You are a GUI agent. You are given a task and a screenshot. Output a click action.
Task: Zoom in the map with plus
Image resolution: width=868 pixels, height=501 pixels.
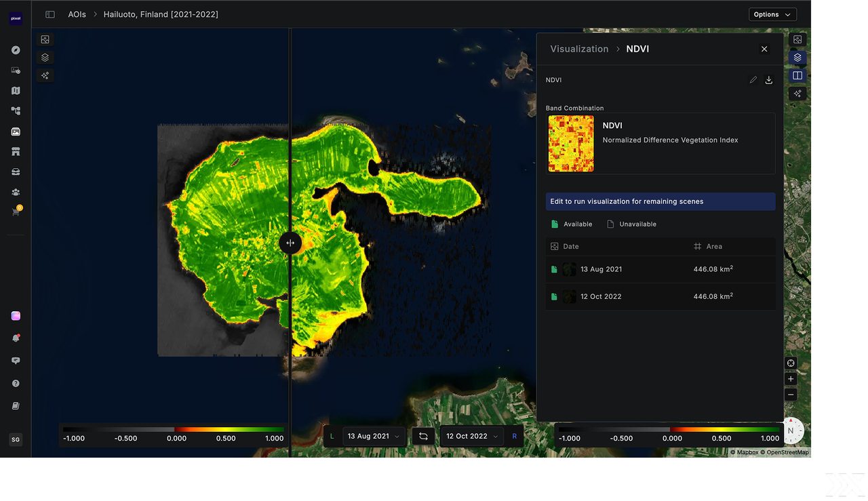[x=791, y=379]
